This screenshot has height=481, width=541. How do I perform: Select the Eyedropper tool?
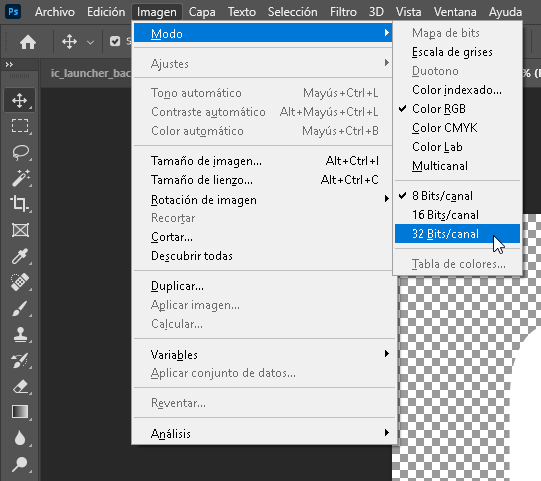[x=20, y=256]
